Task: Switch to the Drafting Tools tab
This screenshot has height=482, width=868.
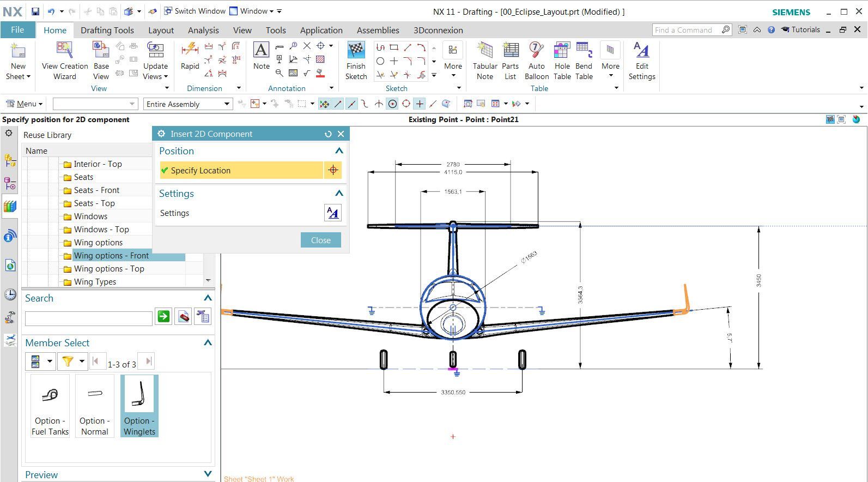Action: [x=107, y=30]
